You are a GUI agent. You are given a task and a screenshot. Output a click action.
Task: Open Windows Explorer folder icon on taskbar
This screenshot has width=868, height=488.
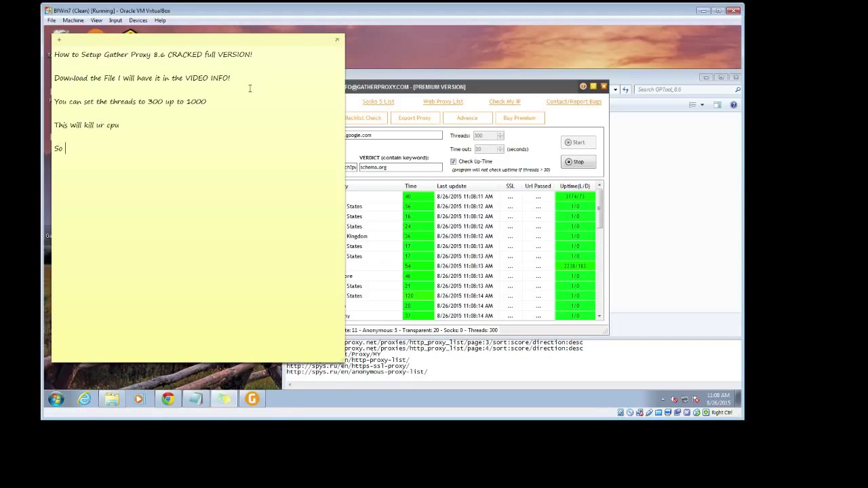pyautogui.click(x=112, y=399)
